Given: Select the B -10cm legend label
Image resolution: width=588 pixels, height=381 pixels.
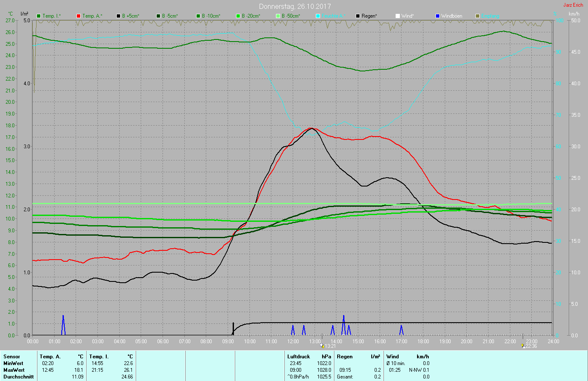Looking at the screenshot, I should (211, 16).
